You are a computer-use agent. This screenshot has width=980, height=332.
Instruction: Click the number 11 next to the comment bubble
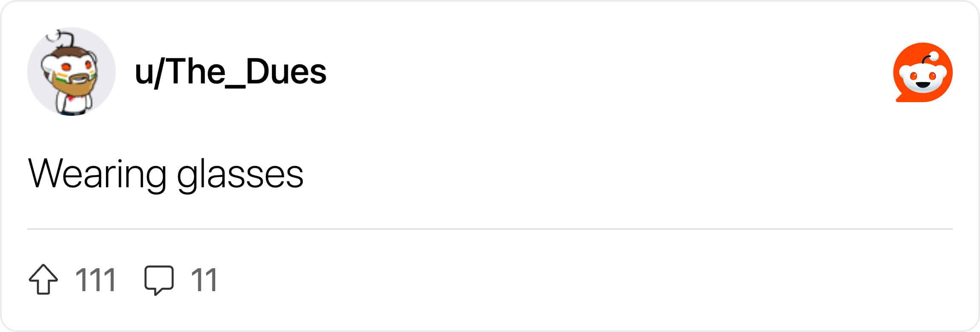(204, 280)
